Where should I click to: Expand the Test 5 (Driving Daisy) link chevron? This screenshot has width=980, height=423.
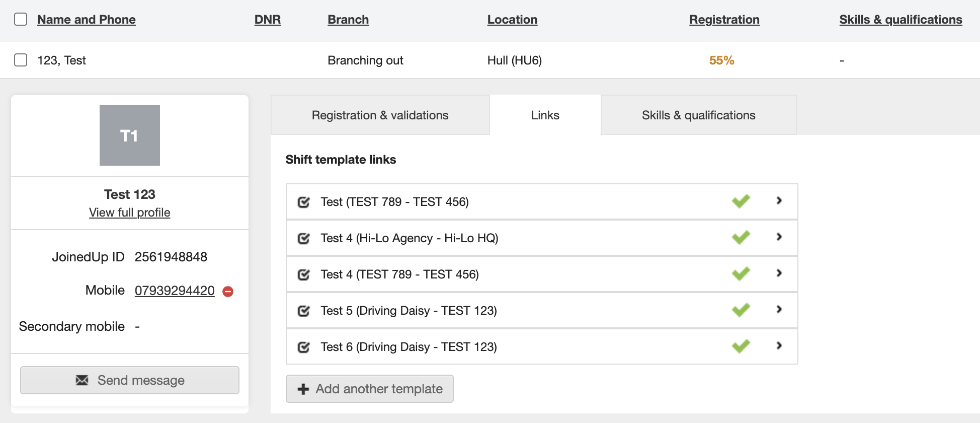779,309
